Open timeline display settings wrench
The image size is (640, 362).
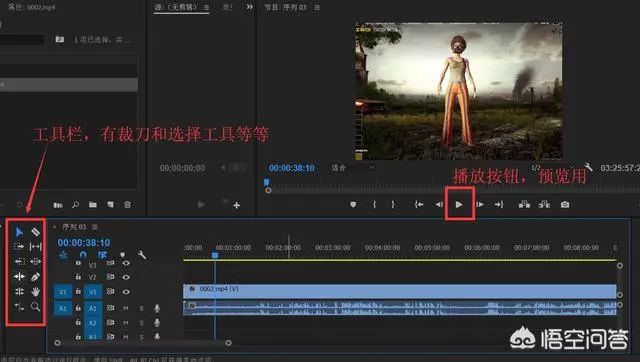142,255
